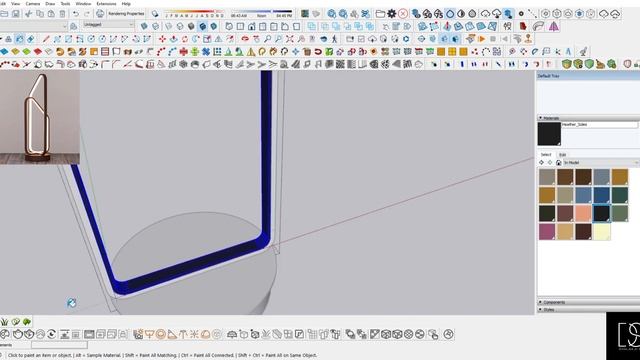Screen dimensions: 640x360
Task: Enable Hidden Line display style
Action: pos(180,27)
